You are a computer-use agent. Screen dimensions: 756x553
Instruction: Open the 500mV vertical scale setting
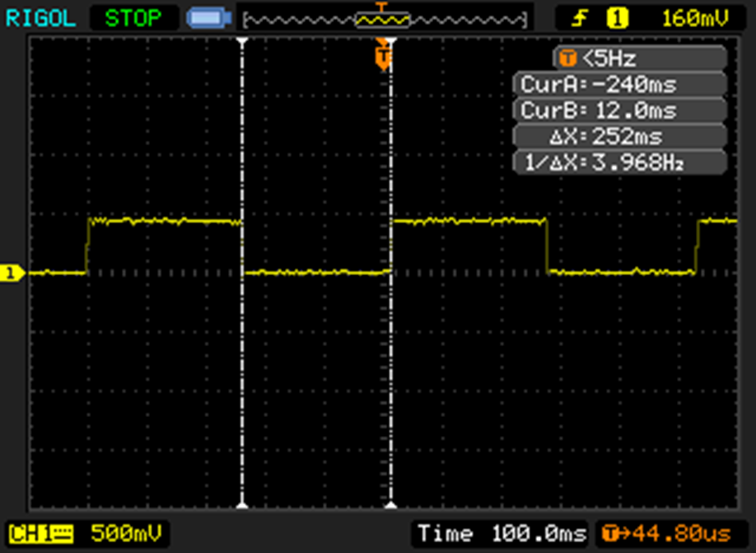125,532
